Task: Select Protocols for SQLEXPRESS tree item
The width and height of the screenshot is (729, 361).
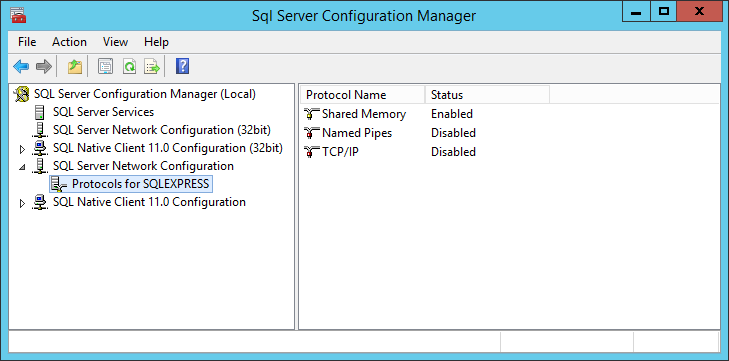Action: click(140, 184)
